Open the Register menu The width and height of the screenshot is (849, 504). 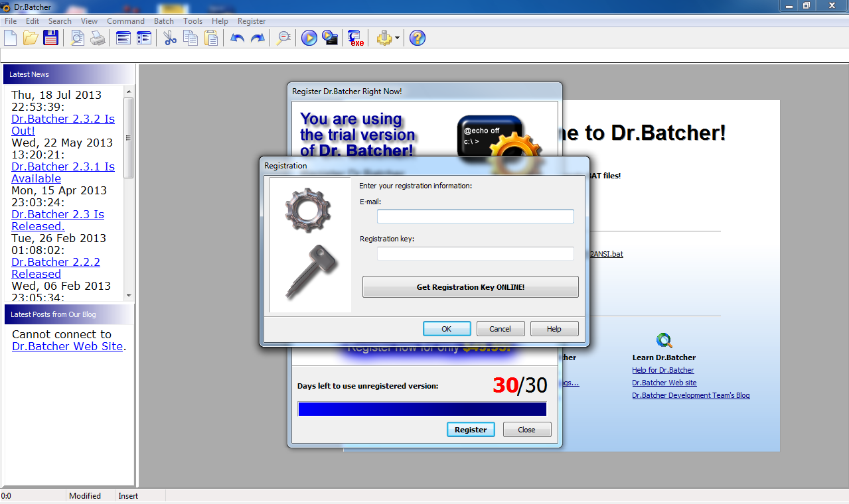click(252, 21)
